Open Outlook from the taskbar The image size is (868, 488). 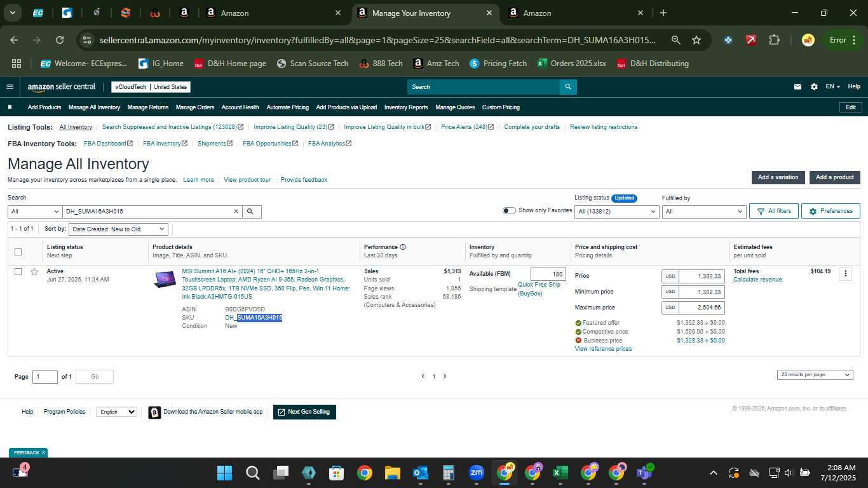pyautogui.click(x=420, y=473)
